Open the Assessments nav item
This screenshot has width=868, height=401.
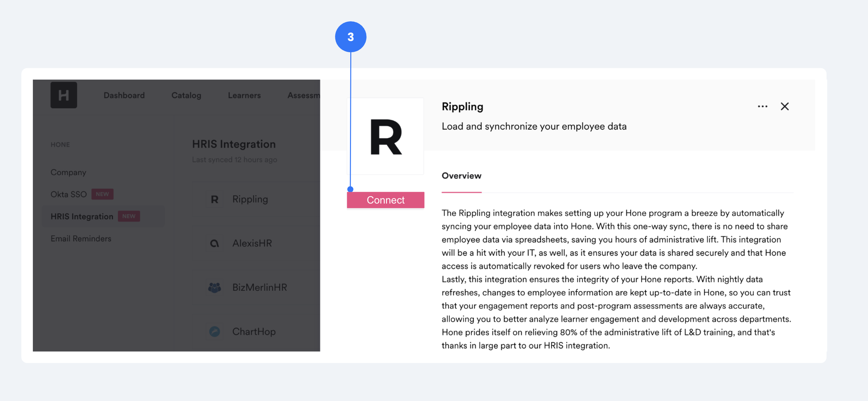[303, 95]
